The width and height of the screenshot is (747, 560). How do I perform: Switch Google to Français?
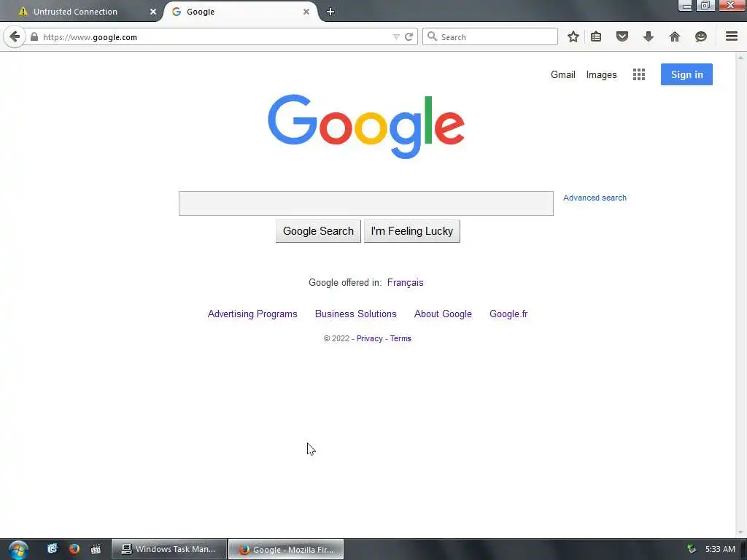(406, 282)
